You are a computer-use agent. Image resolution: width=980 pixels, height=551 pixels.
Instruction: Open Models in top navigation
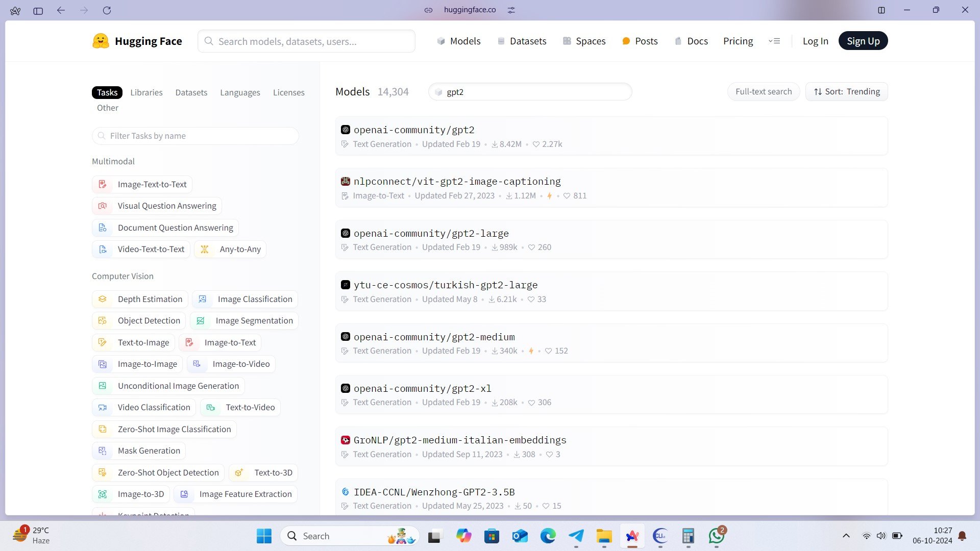[459, 41]
